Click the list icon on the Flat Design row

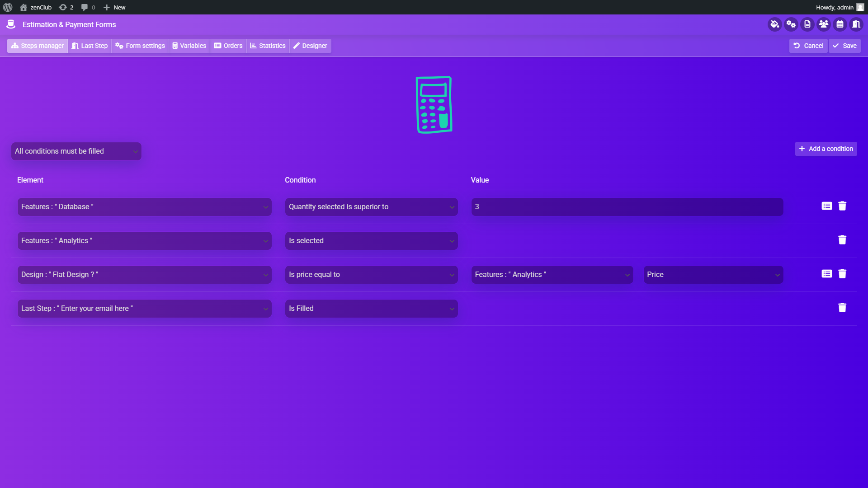[827, 274]
